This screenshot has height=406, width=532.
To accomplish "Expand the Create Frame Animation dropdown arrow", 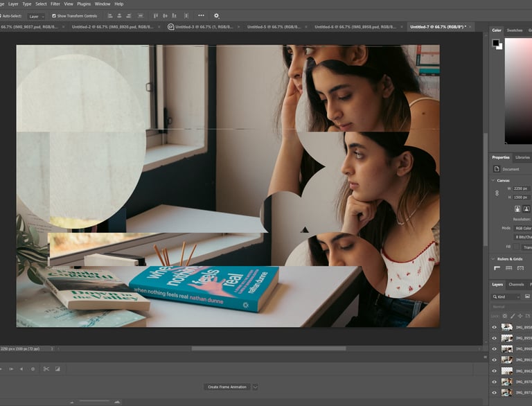I will click(x=255, y=387).
